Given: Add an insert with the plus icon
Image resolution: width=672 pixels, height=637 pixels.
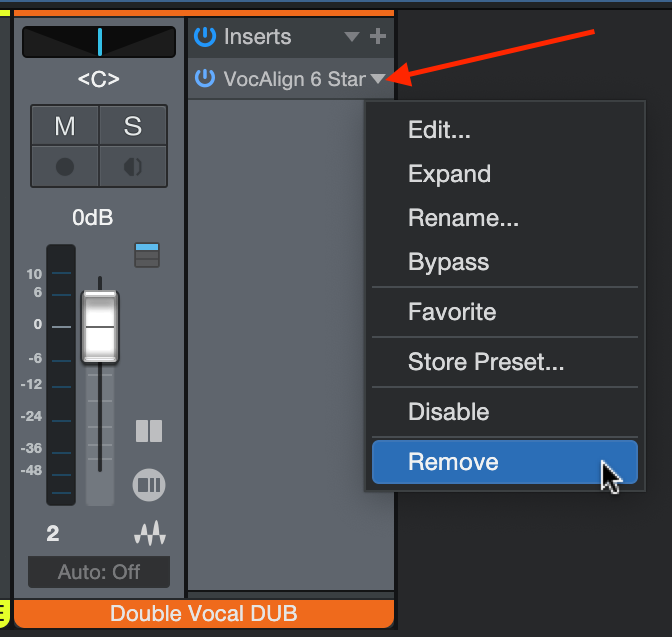Looking at the screenshot, I should (x=377, y=37).
